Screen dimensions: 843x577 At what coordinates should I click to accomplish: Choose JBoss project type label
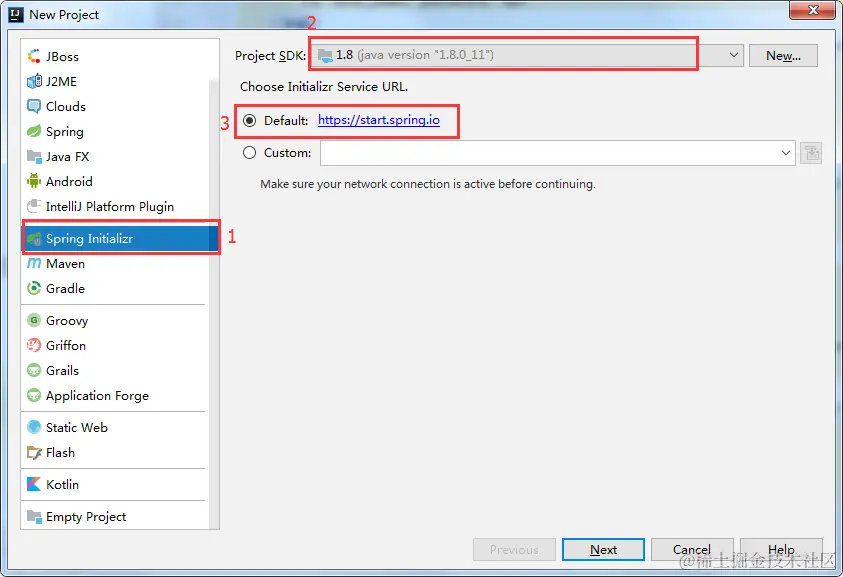[x=62, y=56]
